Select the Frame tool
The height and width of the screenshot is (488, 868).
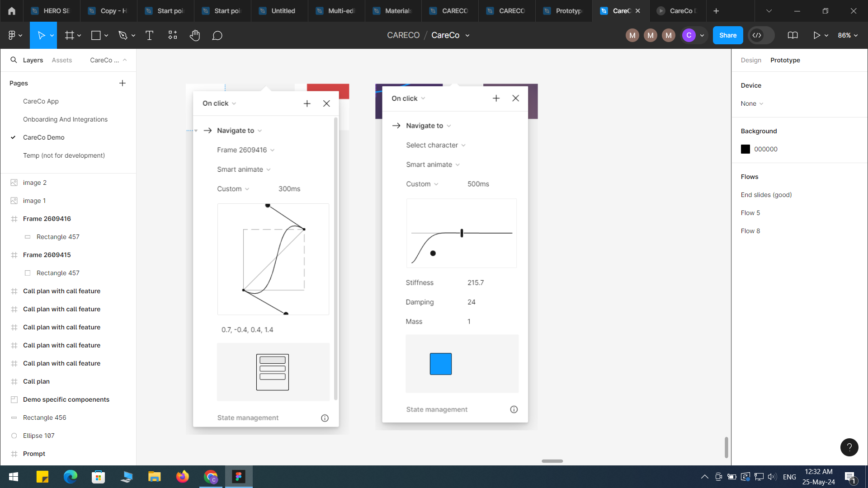69,35
